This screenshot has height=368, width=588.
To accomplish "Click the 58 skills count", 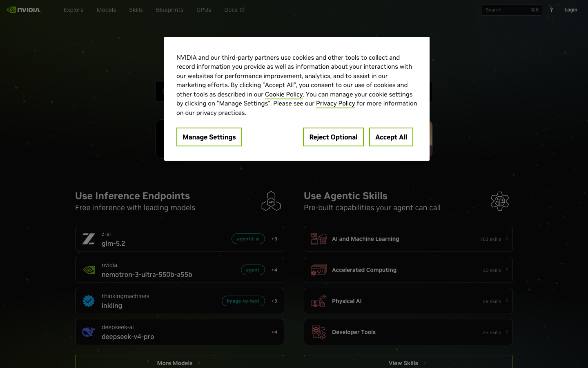I will 492,301.
